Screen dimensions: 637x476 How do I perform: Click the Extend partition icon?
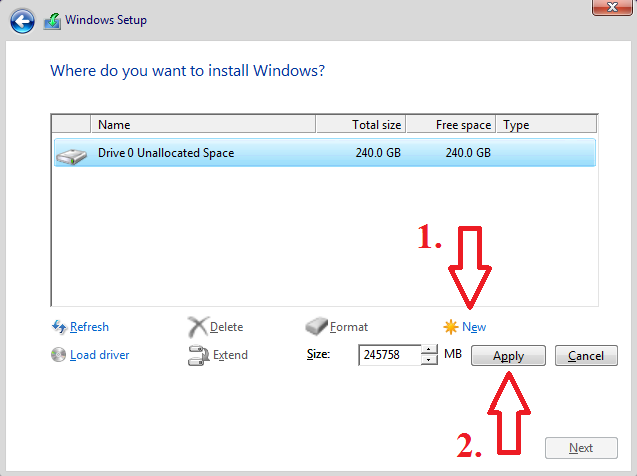coord(197,355)
